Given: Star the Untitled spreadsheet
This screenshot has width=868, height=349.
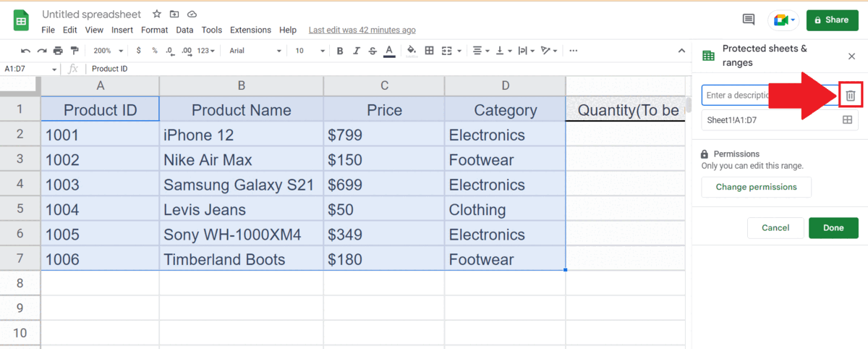Looking at the screenshot, I should (157, 14).
